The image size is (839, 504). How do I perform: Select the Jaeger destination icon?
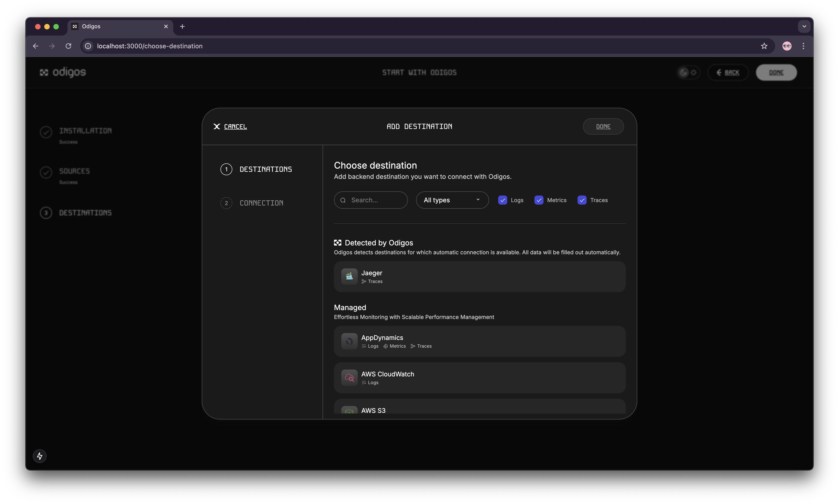click(x=349, y=276)
